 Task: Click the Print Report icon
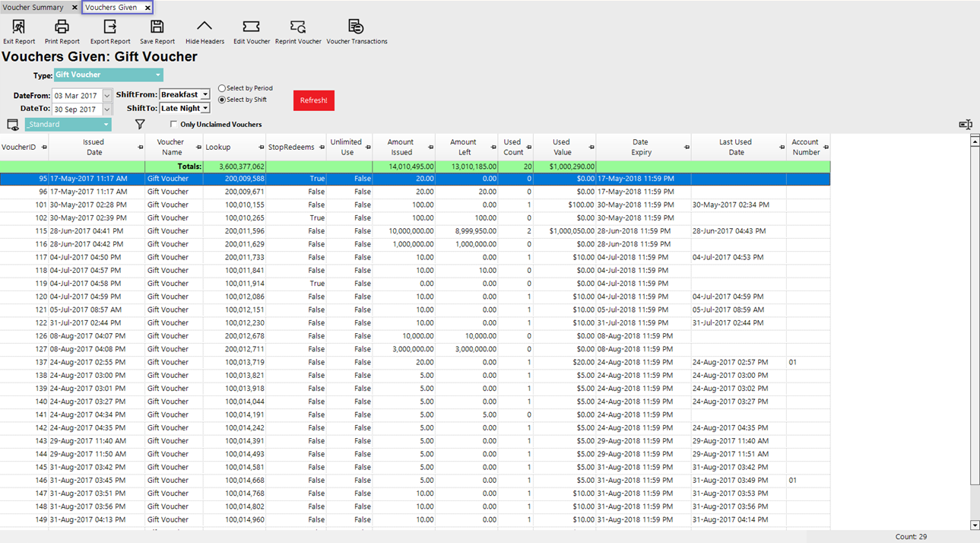pos(62,27)
